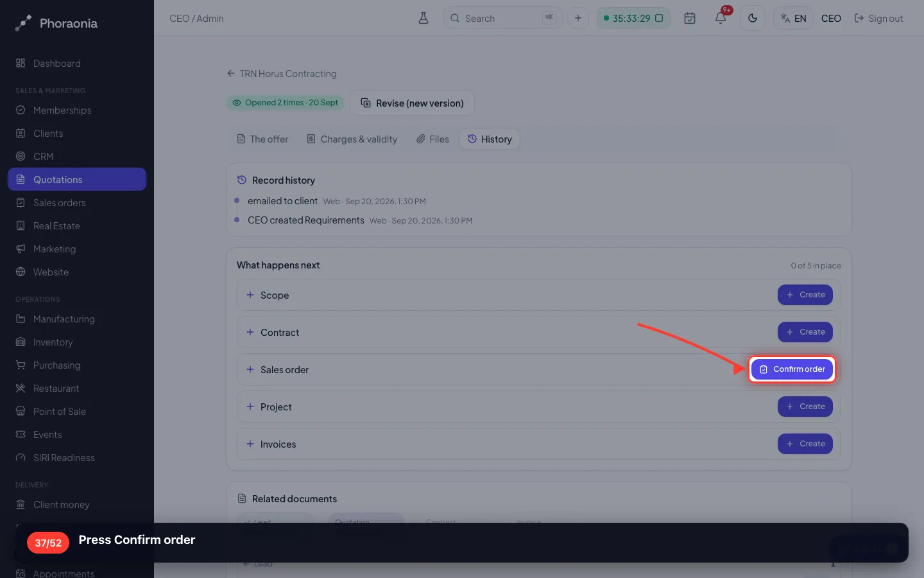Click the plus quick-add button
Viewport: 924px width, 578px height.
[x=578, y=18]
